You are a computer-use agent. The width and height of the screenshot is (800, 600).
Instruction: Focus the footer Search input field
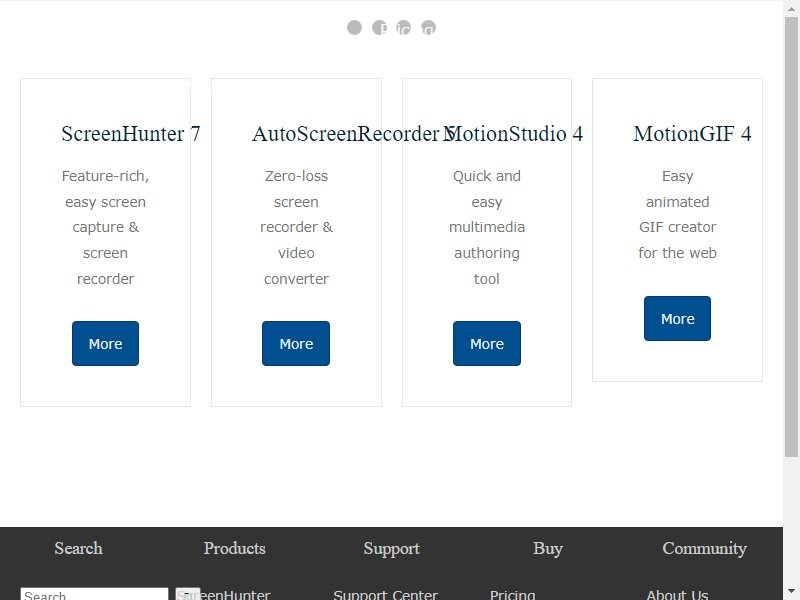pyautogui.click(x=94, y=594)
